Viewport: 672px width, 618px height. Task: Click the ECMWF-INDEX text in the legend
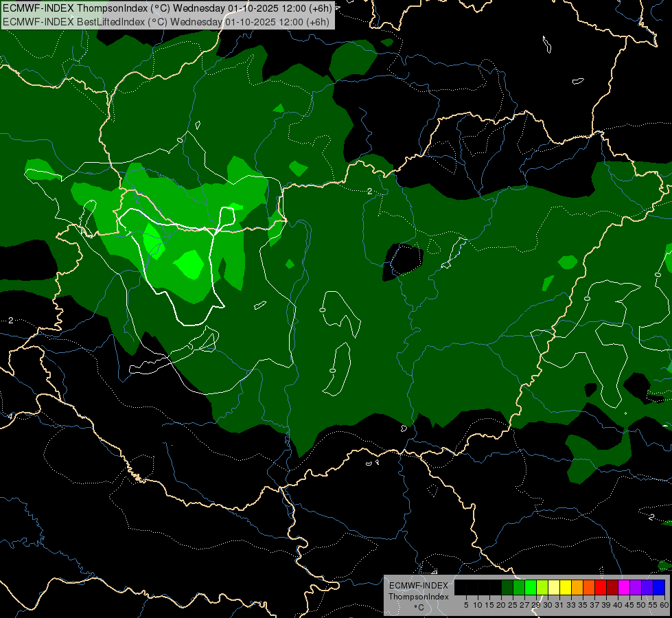419,586
